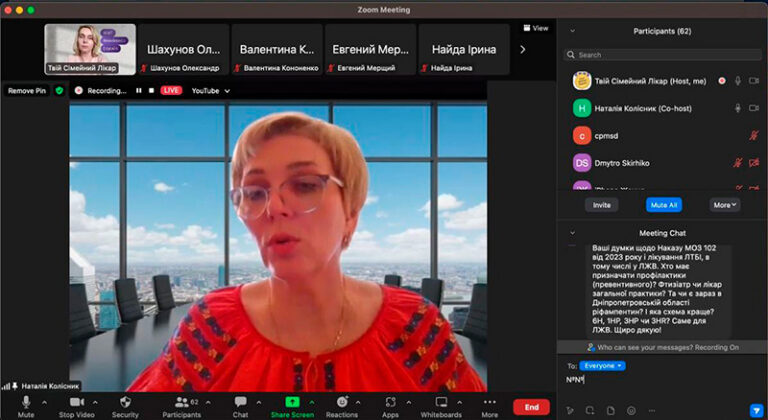This screenshot has height=420, width=768.
Task: Expand the More dropdown in Participants panel
Action: pyautogui.click(x=725, y=204)
